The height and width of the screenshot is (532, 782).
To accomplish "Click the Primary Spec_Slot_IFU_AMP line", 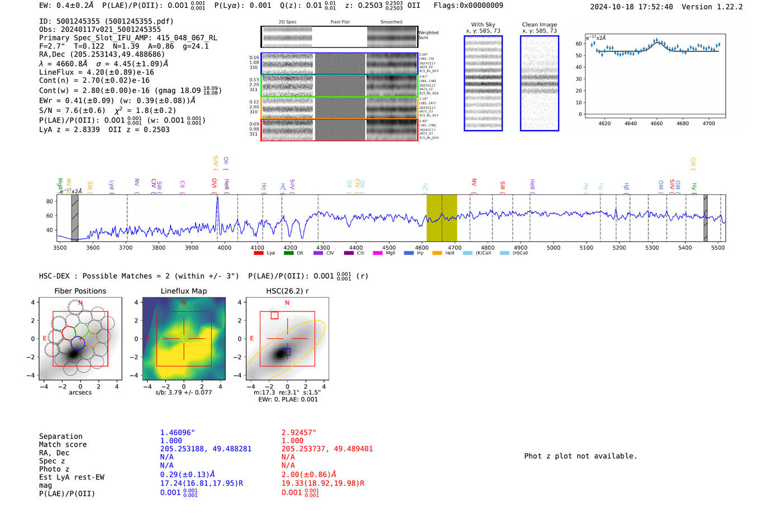I will pyautogui.click(x=128, y=38).
